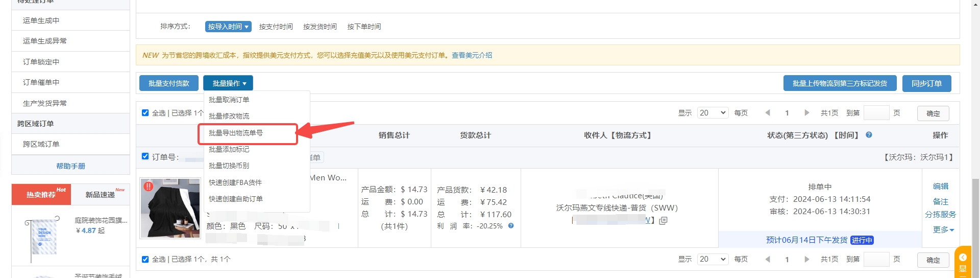Select 批量导出物流单号 from the menu

[236, 133]
